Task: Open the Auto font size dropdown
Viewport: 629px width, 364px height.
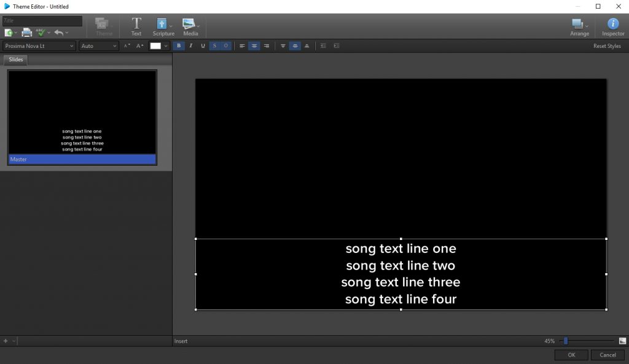Action: coord(98,45)
